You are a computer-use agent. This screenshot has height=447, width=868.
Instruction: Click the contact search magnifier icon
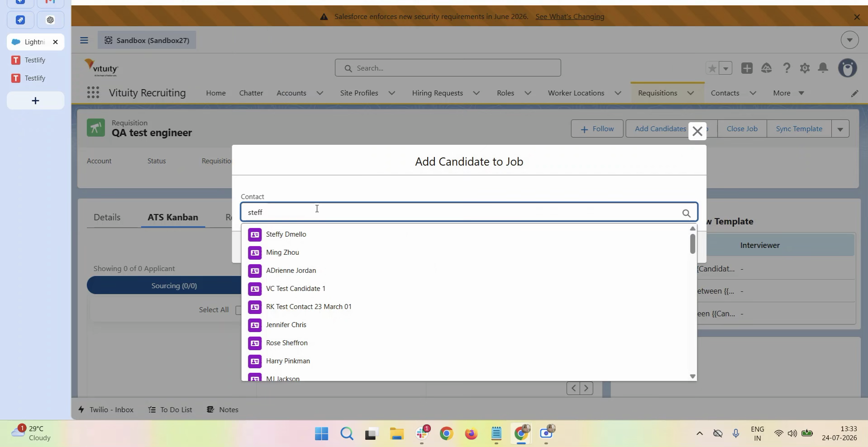tap(687, 213)
